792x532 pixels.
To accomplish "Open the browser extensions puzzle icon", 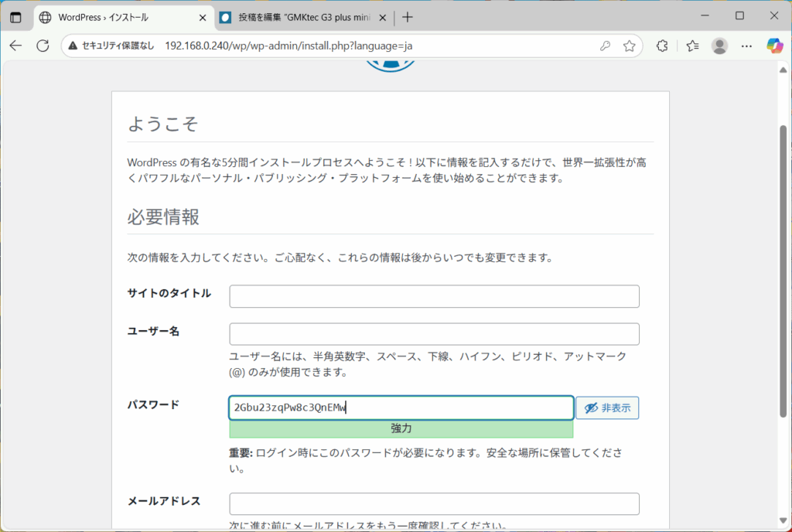I will [662, 46].
